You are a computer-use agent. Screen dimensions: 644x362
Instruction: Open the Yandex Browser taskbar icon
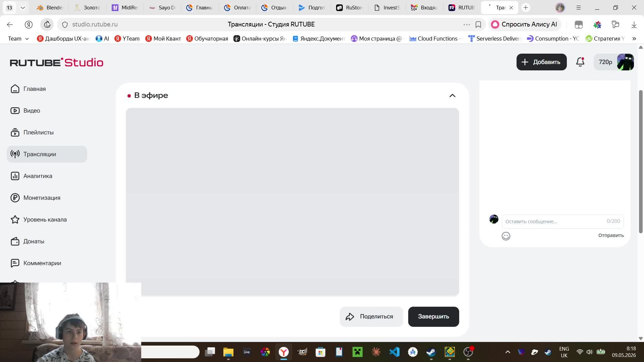pos(284,352)
